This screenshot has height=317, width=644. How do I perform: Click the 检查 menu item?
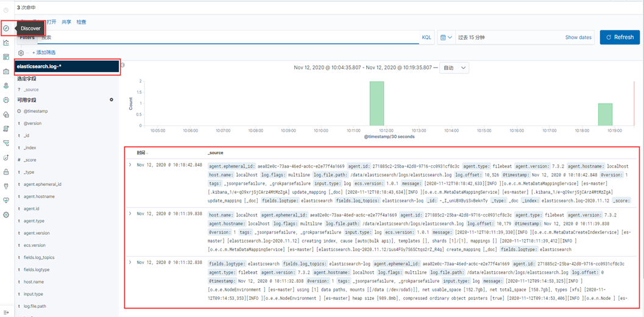click(81, 22)
